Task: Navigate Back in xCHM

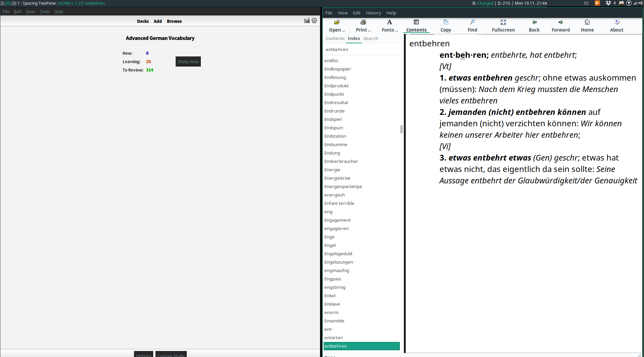Action: click(534, 25)
